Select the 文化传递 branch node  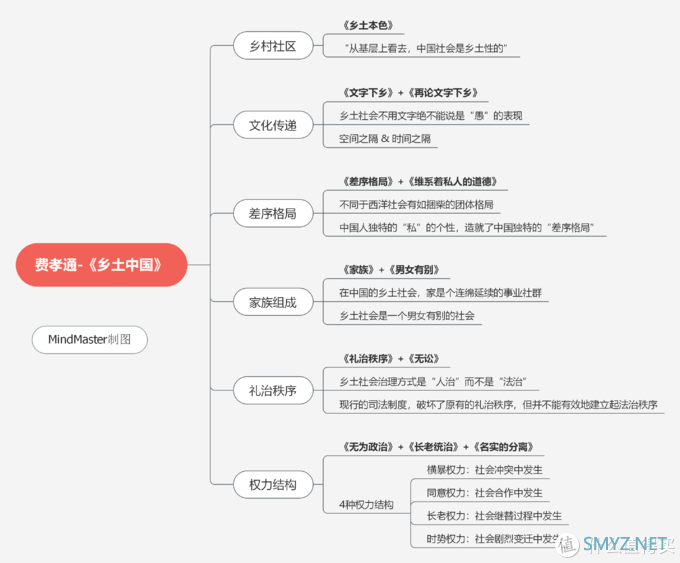pyautogui.click(x=273, y=125)
